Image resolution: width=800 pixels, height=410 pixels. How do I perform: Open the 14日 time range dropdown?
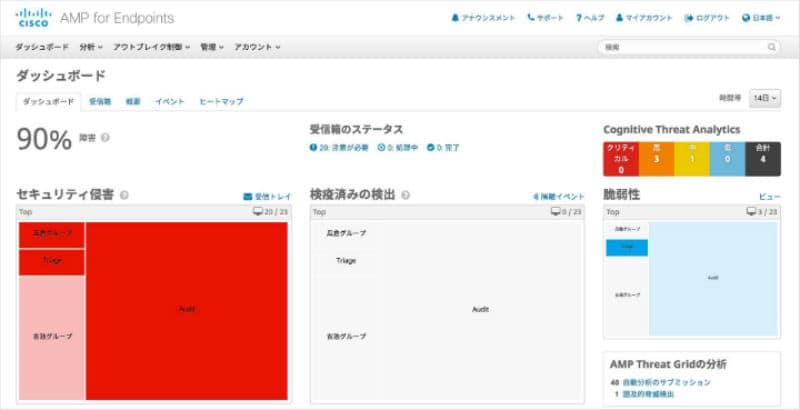click(x=764, y=98)
